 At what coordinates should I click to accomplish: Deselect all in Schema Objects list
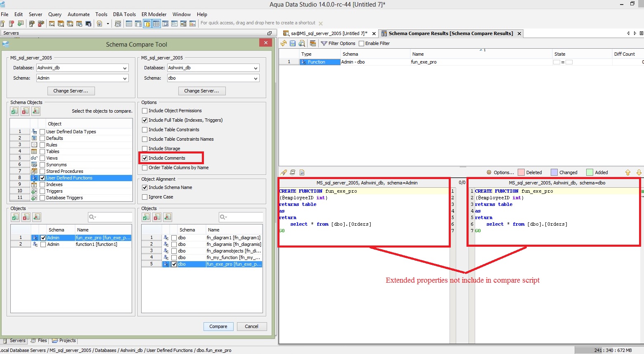point(26,111)
